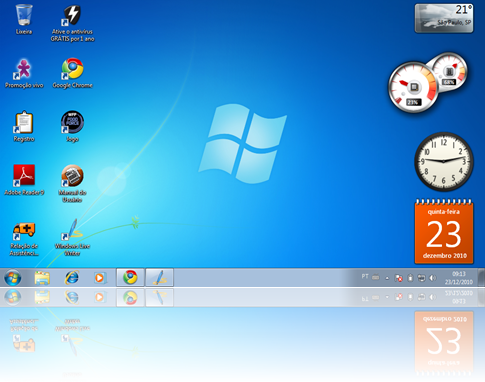Click the analog clock gadget

pos(444,161)
